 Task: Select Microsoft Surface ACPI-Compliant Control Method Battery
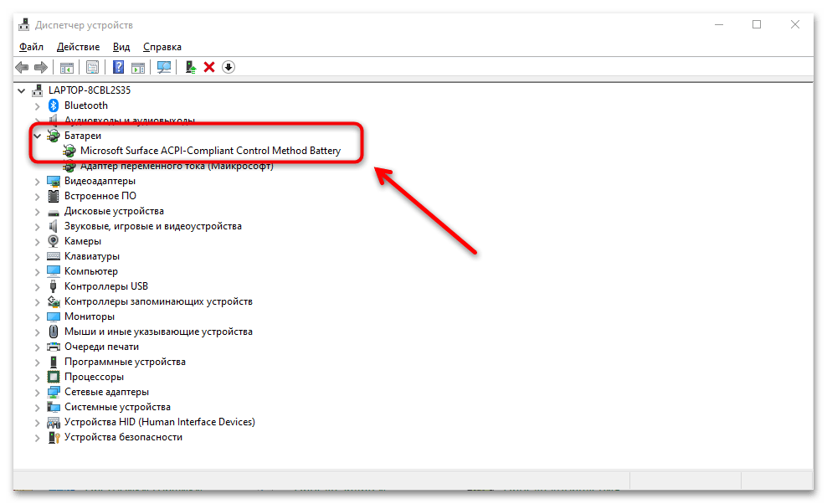[210, 151]
